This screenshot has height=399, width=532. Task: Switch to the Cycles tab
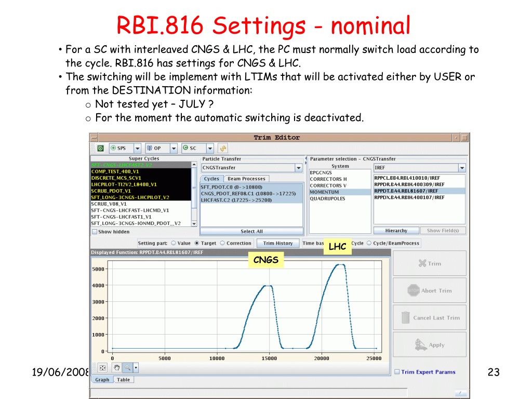[211, 179]
